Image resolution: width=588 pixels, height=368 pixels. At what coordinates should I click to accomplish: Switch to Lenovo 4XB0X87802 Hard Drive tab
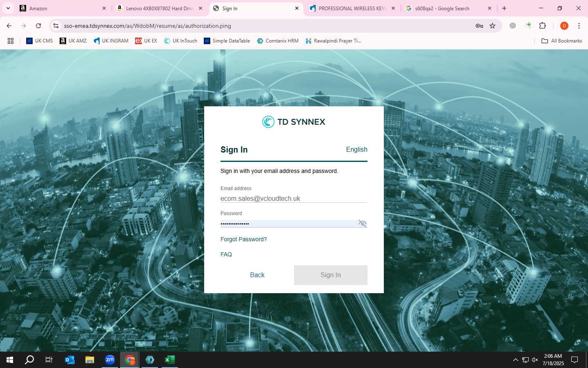point(159,8)
